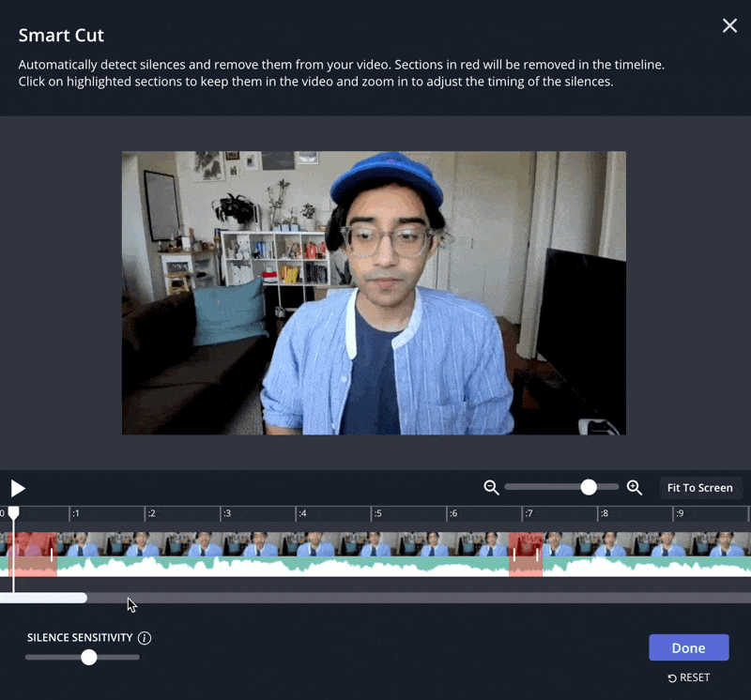The height and width of the screenshot is (700, 751).
Task: Close the Smart Cut dialog
Action: (729, 25)
